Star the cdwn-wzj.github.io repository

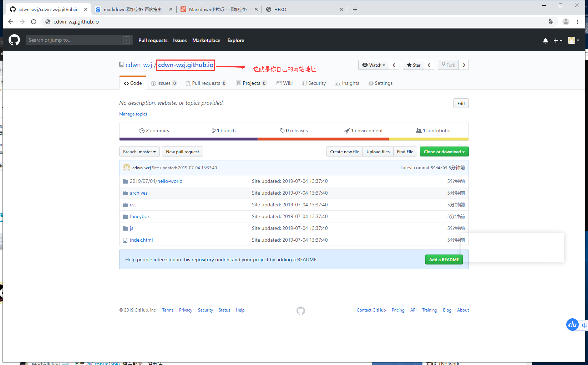pyautogui.click(x=414, y=65)
